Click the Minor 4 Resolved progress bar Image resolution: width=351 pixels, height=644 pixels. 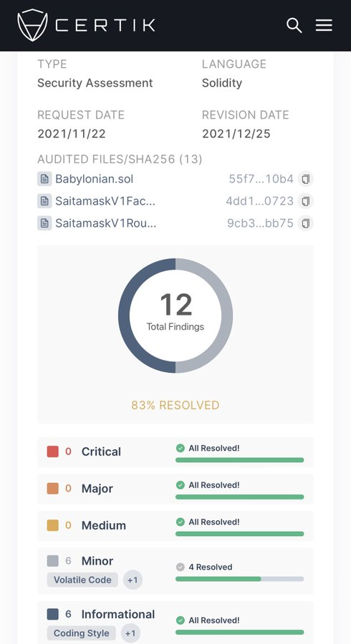click(240, 579)
